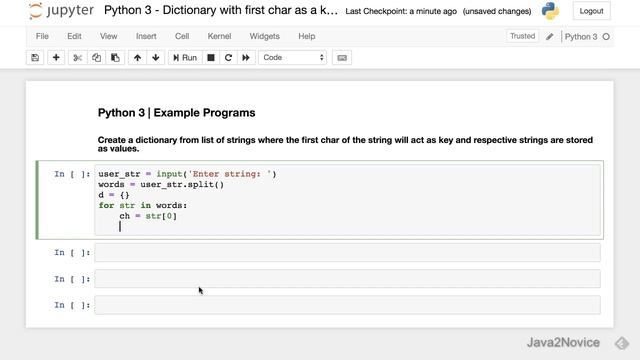Click the Trusted notebook button

pos(522,36)
